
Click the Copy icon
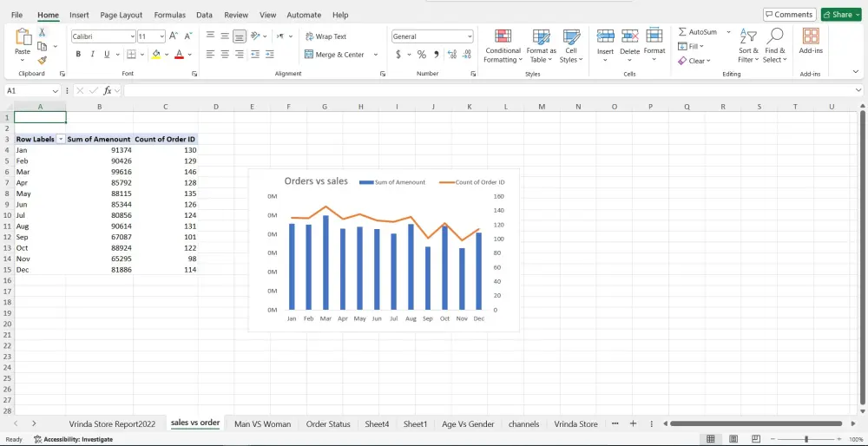[42, 47]
